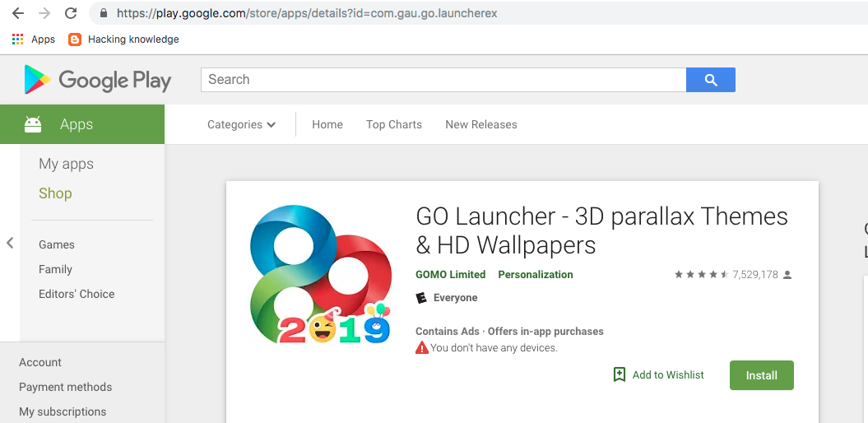Open the Account link
The image size is (868, 423).
[x=40, y=362]
